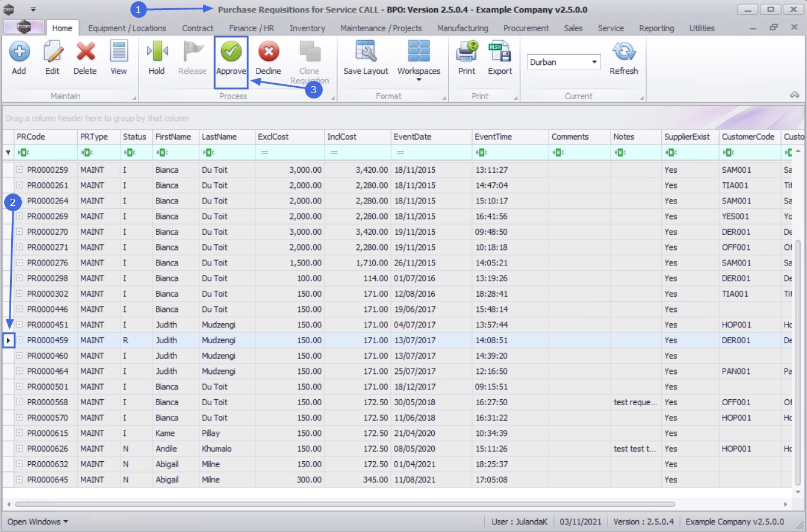Switch to the Procurement tab
This screenshot has height=532, width=807.
(526, 28)
